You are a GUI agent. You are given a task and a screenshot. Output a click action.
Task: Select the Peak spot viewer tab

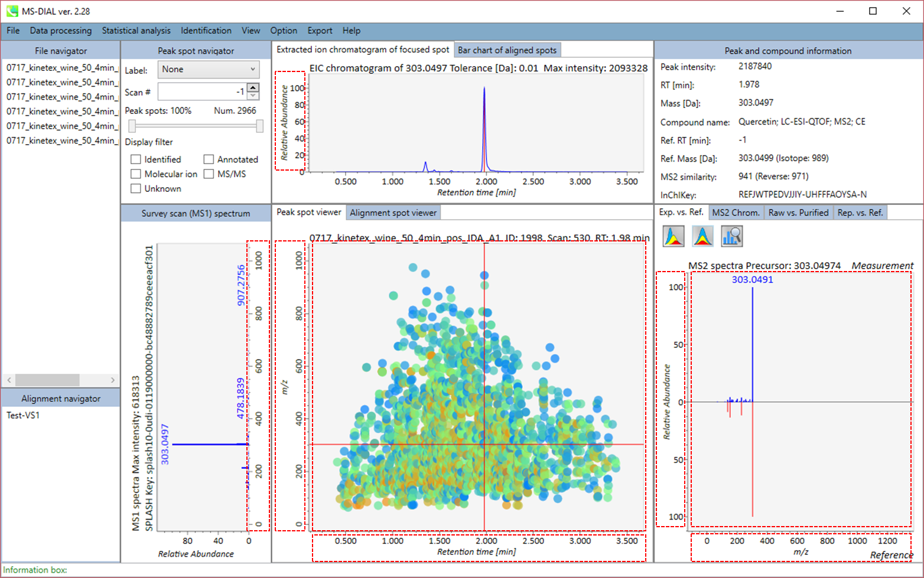point(309,212)
